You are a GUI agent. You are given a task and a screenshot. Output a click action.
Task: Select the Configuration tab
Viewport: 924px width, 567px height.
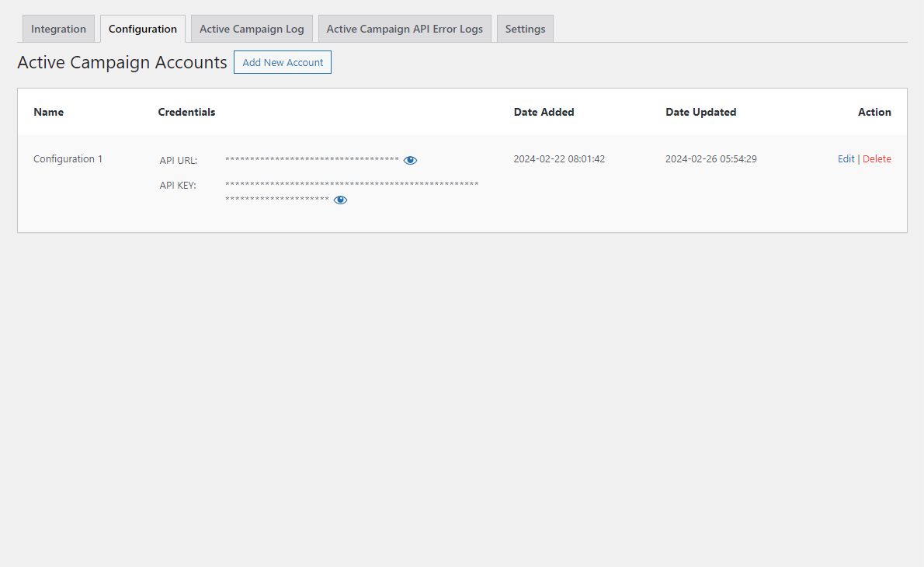(x=143, y=29)
